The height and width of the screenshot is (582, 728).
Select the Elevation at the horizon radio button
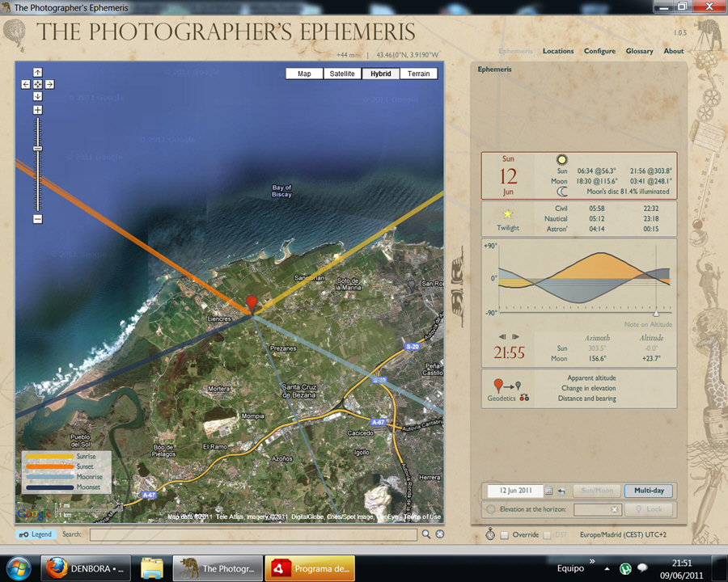point(491,509)
